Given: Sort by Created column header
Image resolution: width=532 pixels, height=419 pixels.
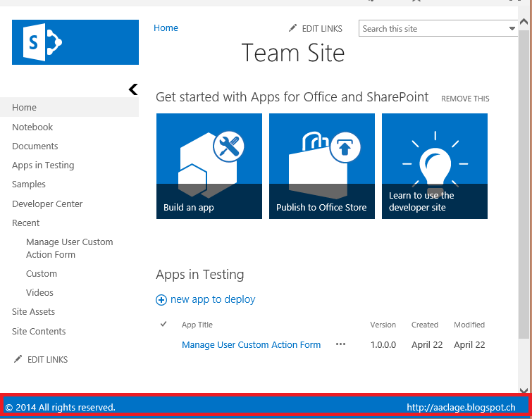Looking at the screenshot, I should 425,325.
